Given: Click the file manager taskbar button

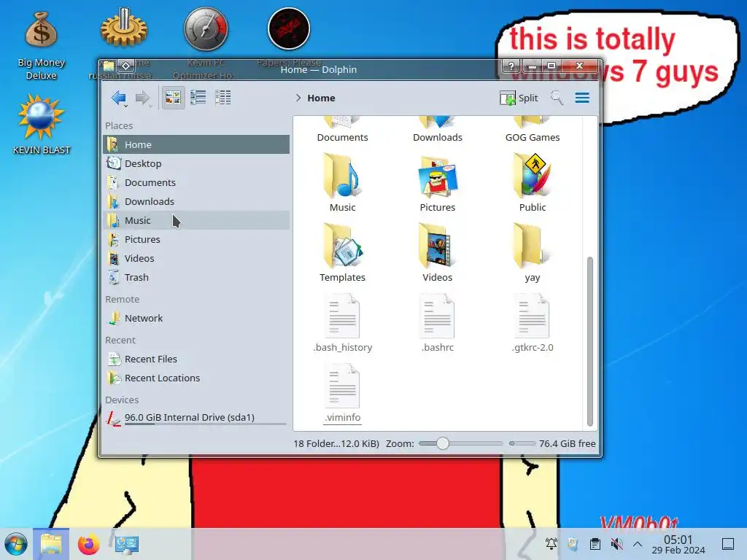Looking at the screenshot, I should point(51,544).
